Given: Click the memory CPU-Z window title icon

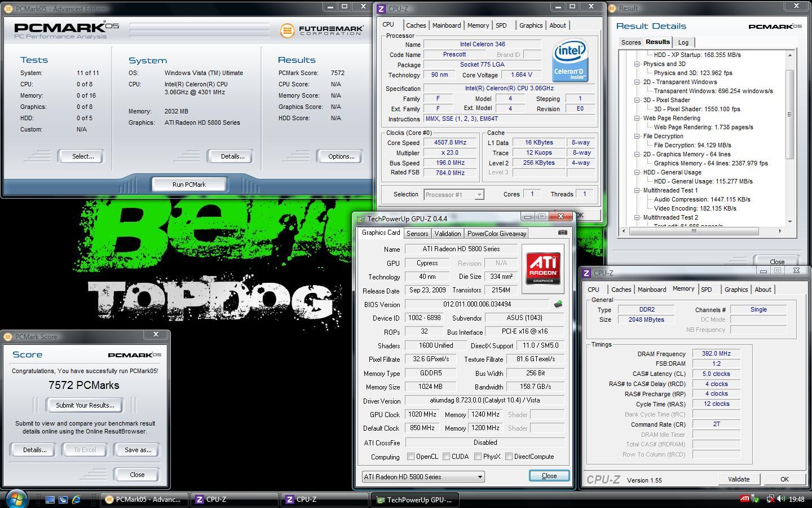Looking at the screenshot, I should (587, 273).
